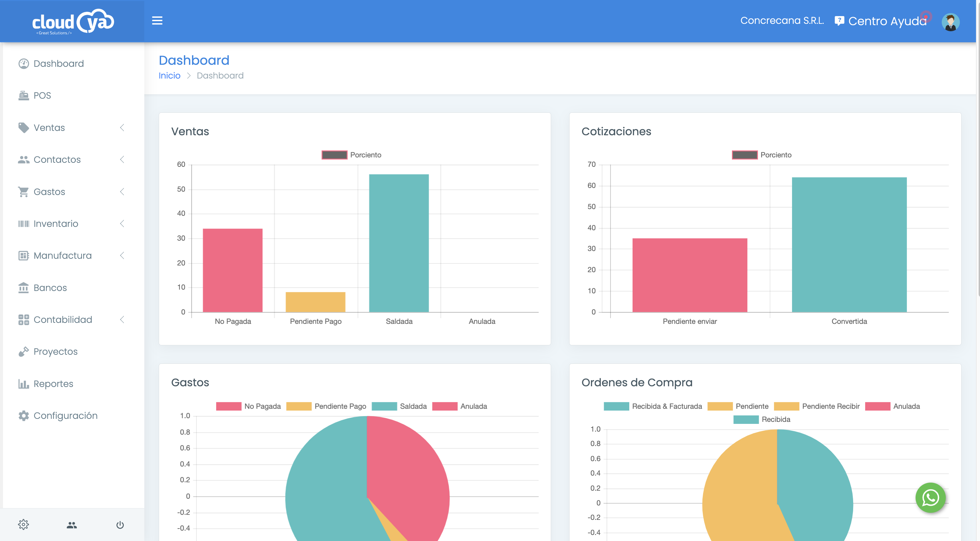Toggle Porciento legend in Ventas chart
980x541 pixels.
351,155
